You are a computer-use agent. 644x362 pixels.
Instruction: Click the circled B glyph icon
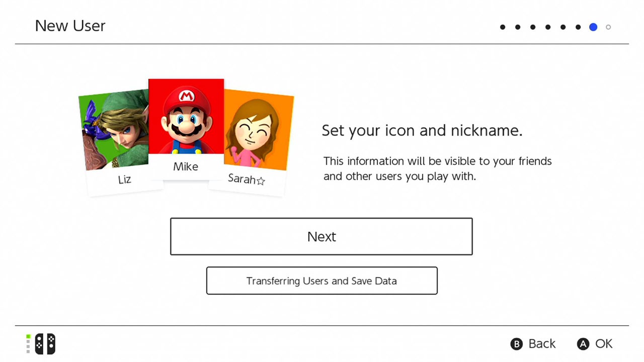516,344
